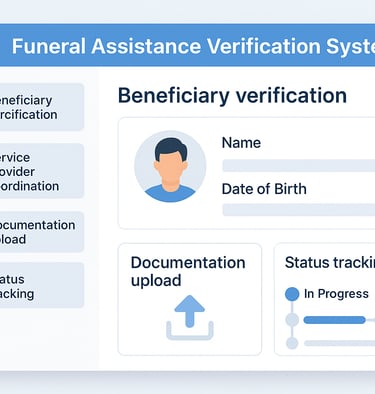Click the Name field label
375x394 pixels.
coord(241,143)
